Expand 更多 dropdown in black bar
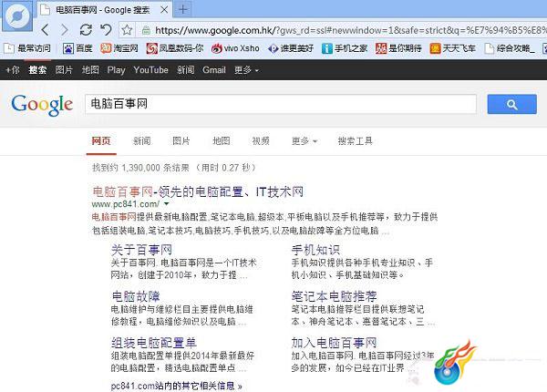Viewport: 547px width, 392px height. (x=246, y=70)
